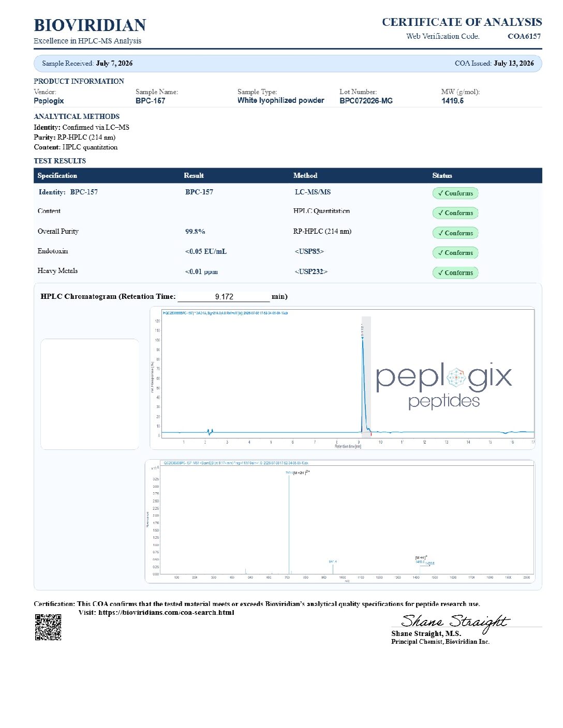The width and height of the screenshot is (563, 728).
Task: Click the 'Purity: RP-HPLC (214 nm)' method line
Action: 75,138
